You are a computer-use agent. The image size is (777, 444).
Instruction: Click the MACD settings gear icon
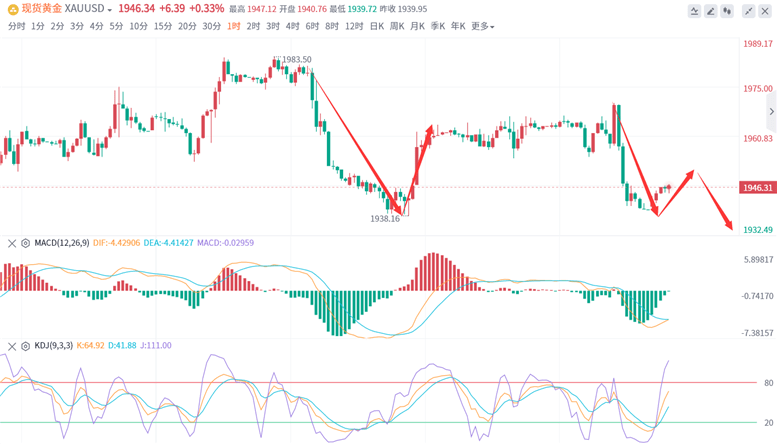(25, 243)
